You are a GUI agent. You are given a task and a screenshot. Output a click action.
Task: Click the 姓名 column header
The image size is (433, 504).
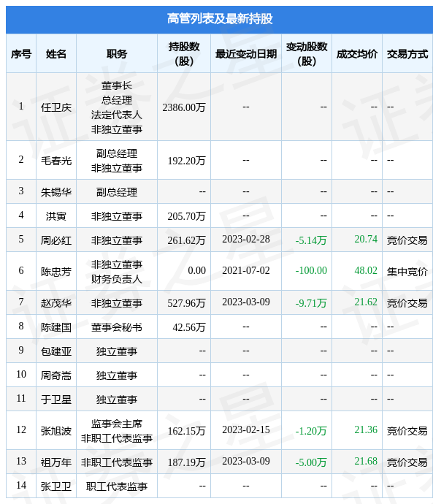pos(56,54)
